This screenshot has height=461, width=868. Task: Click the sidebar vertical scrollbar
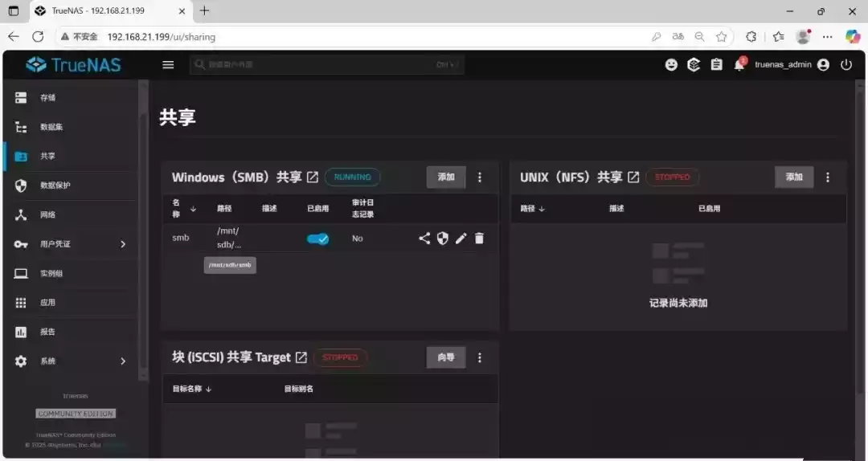pyautogui.click(x=143, y=230)
